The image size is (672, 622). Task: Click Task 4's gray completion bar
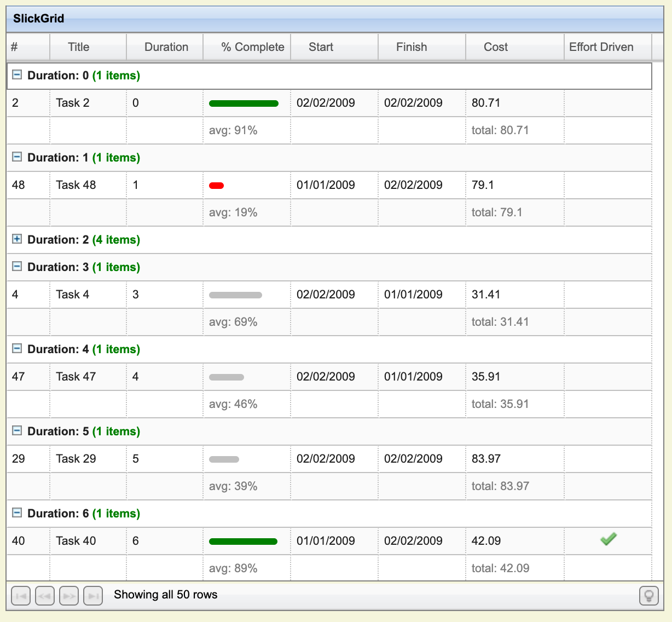pos(235,295)
